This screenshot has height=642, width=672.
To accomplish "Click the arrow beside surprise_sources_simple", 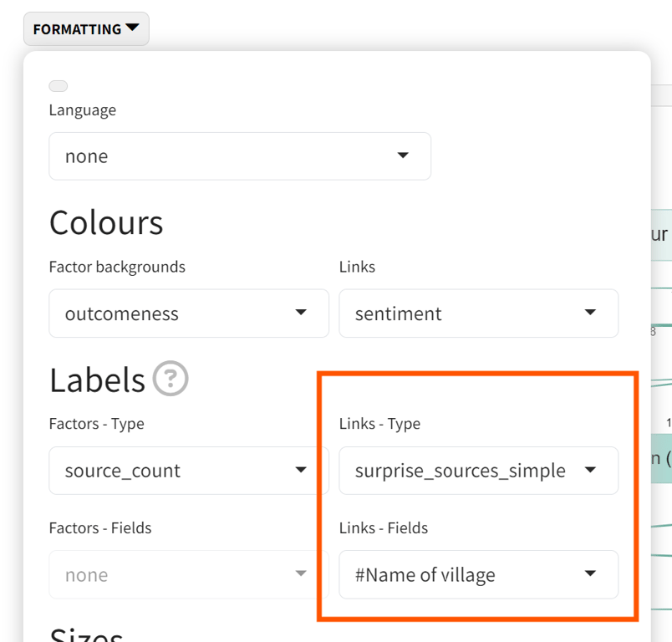I will click(x=590, y=470).
